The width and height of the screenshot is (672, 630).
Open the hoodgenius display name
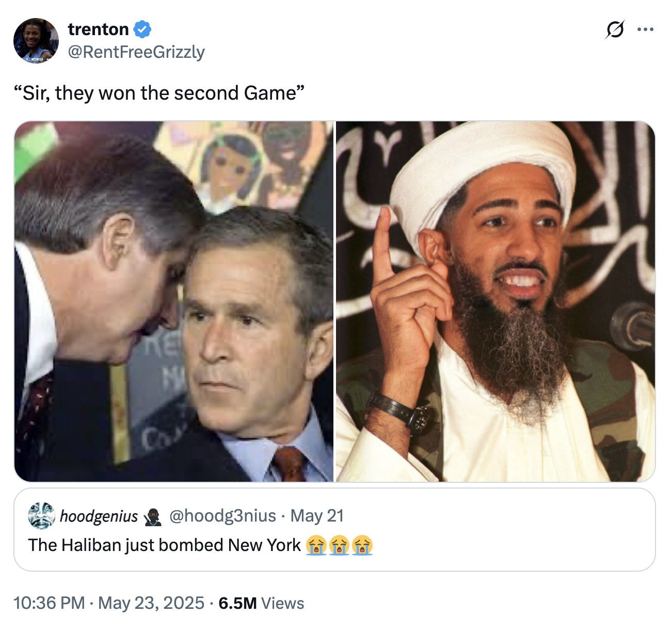click(99, 516)
